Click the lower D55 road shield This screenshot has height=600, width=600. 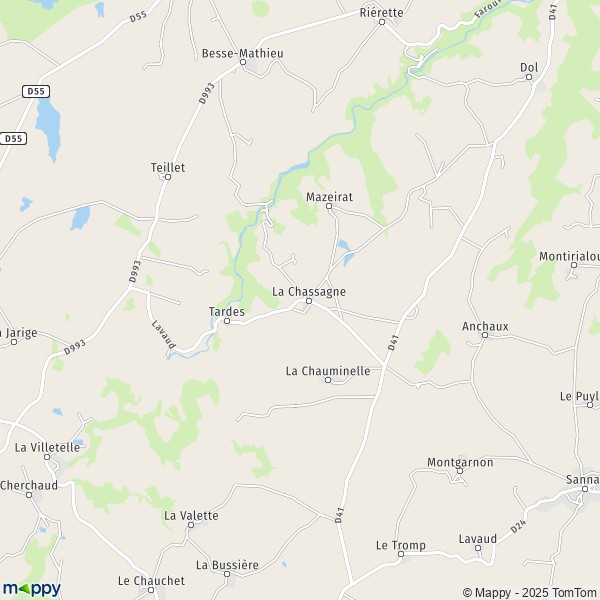pos(13,138)
